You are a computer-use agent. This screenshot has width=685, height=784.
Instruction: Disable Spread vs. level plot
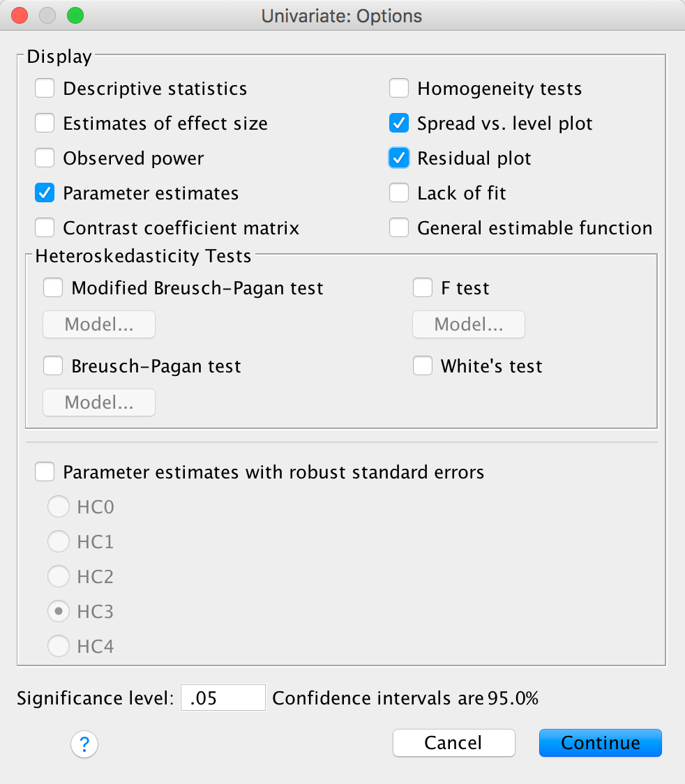click(399, 123)
